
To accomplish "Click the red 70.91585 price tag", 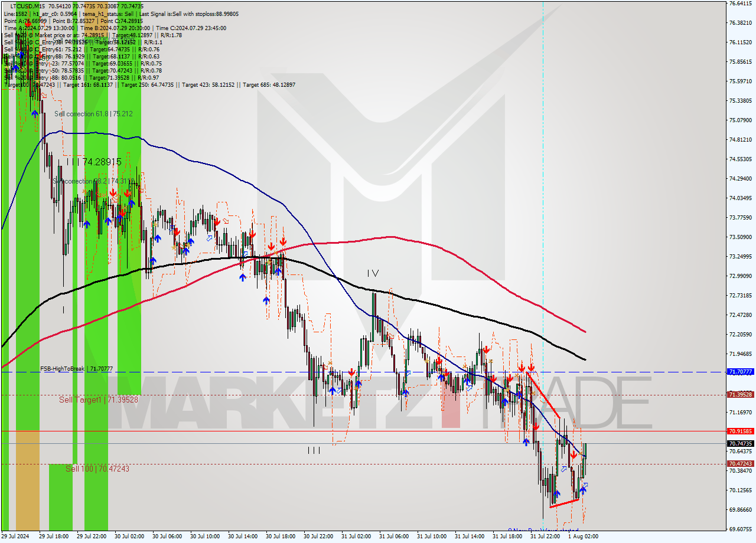I will point(741,431).
